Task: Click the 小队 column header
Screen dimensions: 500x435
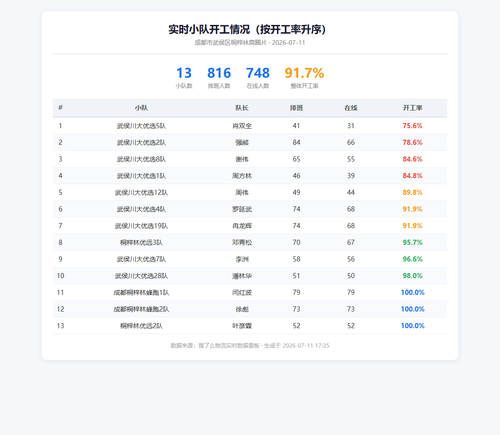Action: (x=141, y=108)
